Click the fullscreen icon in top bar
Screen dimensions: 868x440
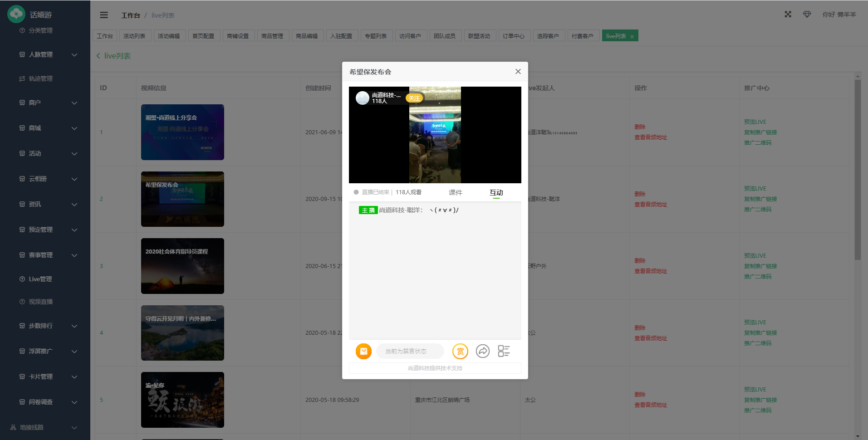(788, 15)
